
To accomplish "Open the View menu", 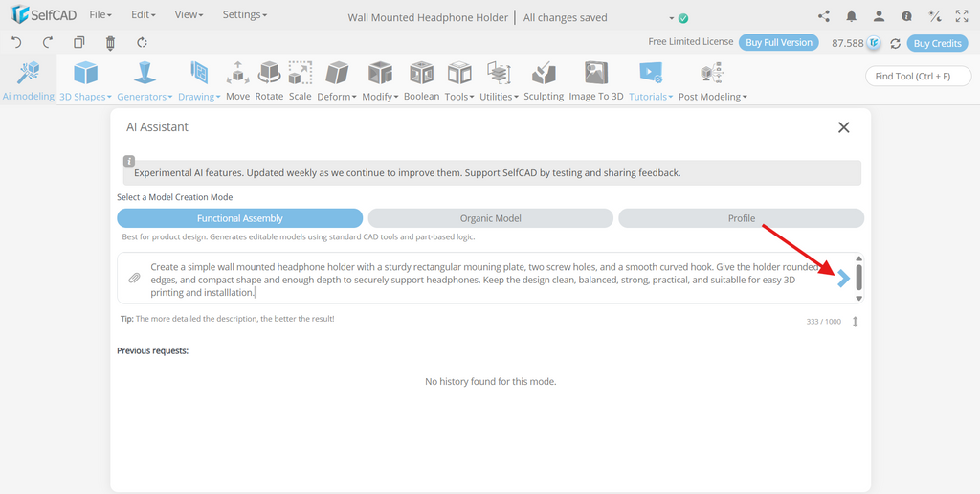I will pos(189,15).
